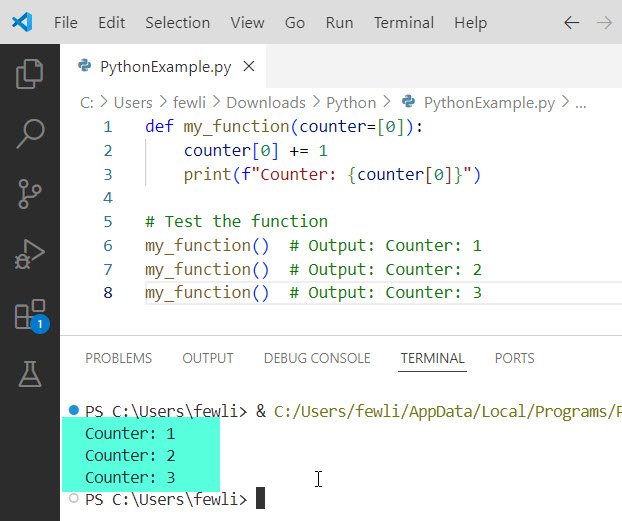Close the PythonExample.py tab

(249, 66)
